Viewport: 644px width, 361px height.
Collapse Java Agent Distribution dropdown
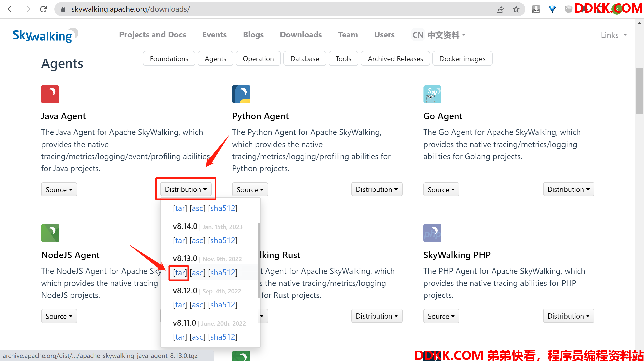pos(186,189)
